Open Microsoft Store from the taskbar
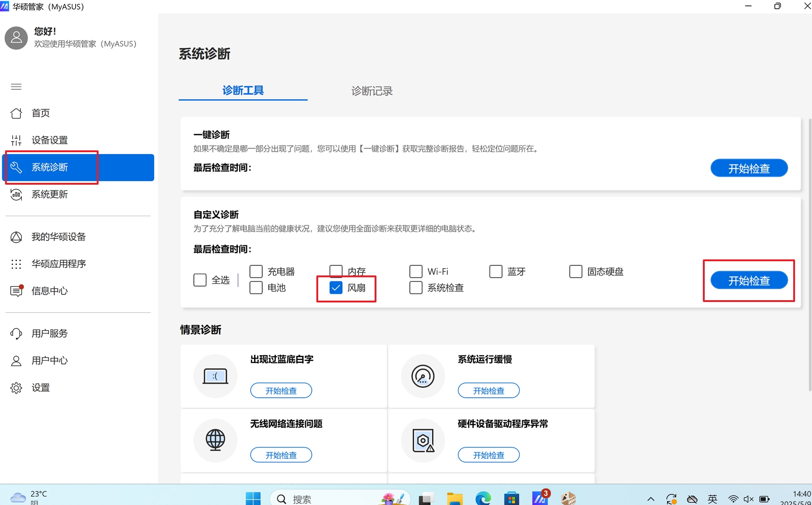The height and width of the screenshot is (505, 812). (512, 498)
